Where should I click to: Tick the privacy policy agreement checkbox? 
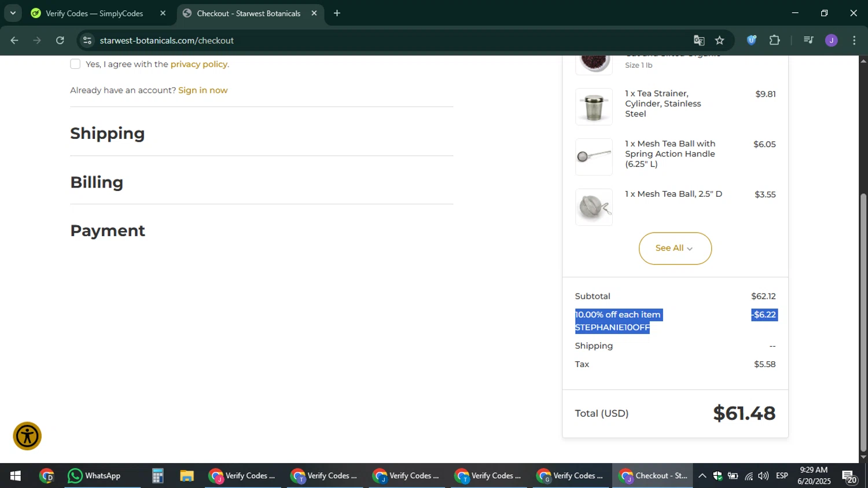[x=75, y=64]
